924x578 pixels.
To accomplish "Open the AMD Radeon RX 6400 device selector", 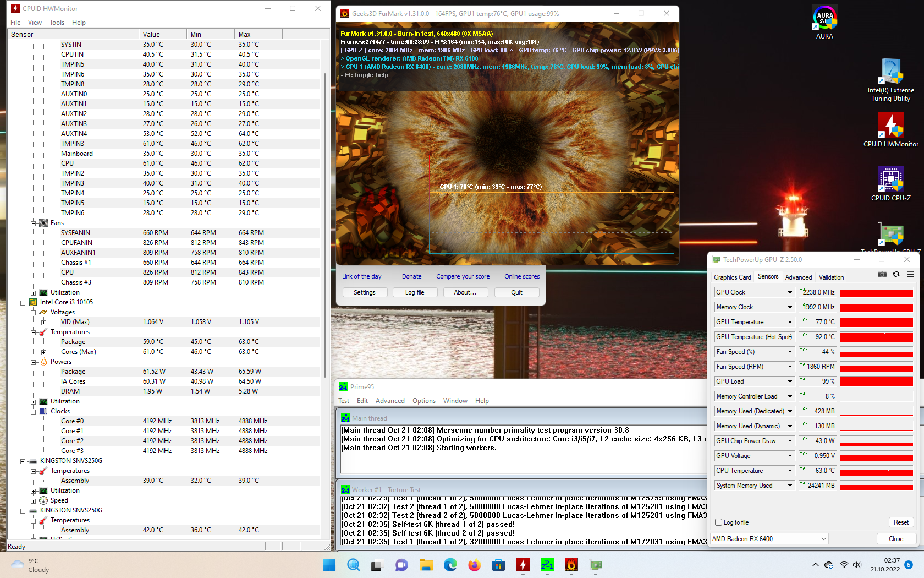I will (x=769, y=539).
